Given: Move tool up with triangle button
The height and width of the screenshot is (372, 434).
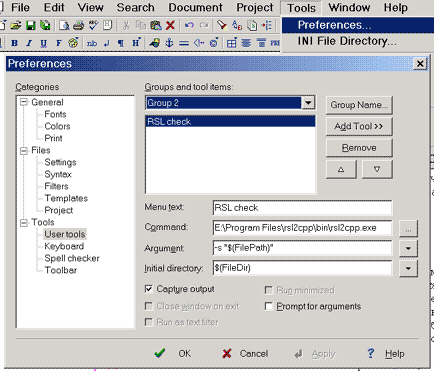Looking at the screenshot, I should pyautogui.click(x=341, y=169).
